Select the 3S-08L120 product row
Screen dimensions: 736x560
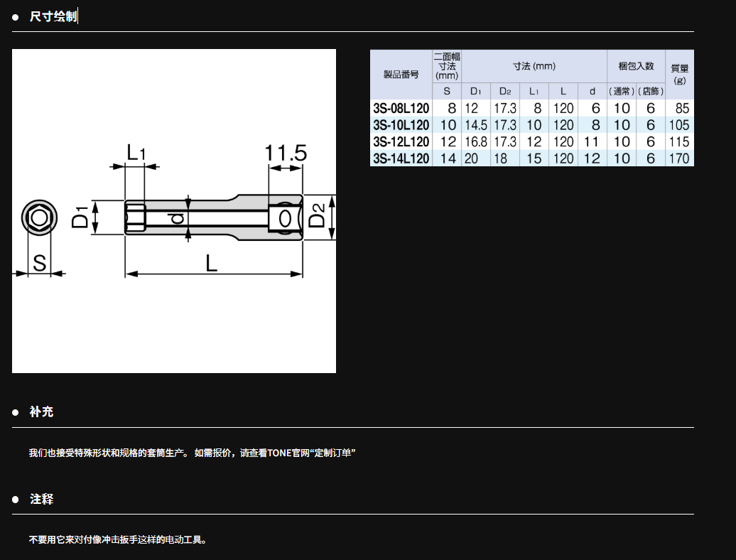pyautogui.click(x=401, y=109)
